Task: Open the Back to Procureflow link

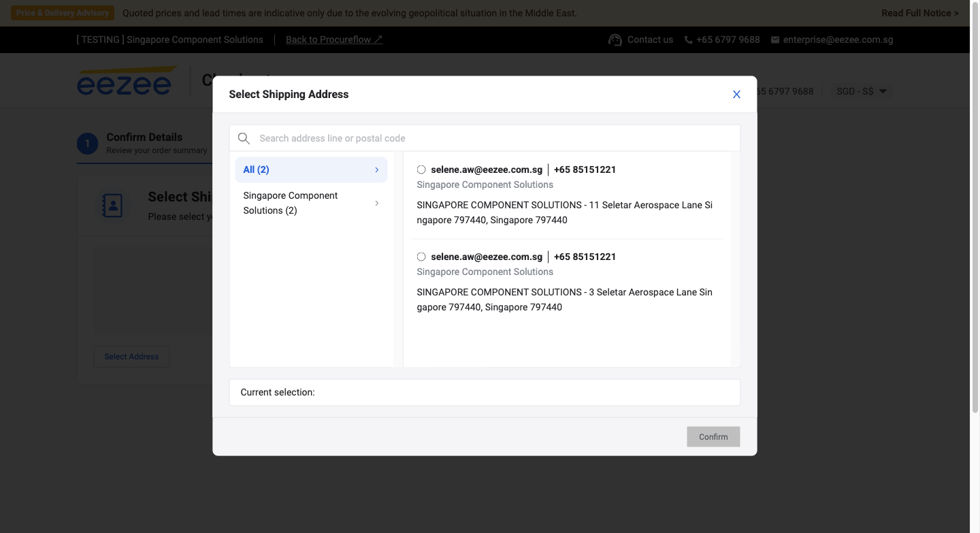Action: [334, 39]
